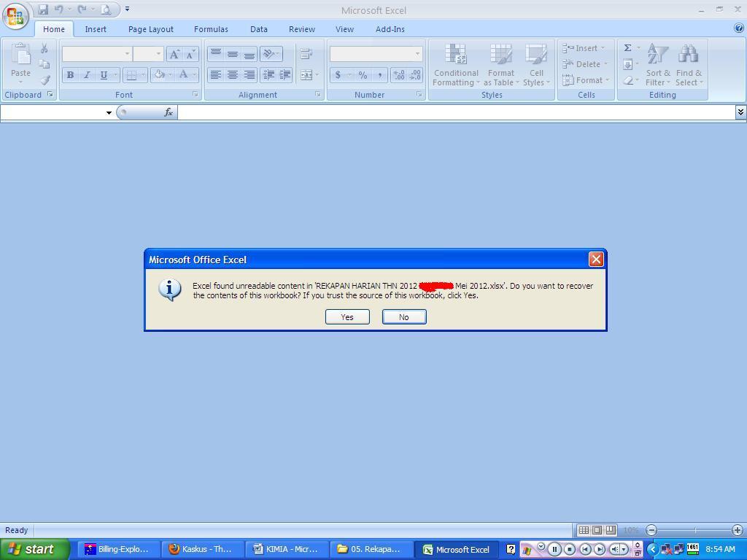Toggle Underline formatting
The image size is (747, 560).
coord(104,75)
